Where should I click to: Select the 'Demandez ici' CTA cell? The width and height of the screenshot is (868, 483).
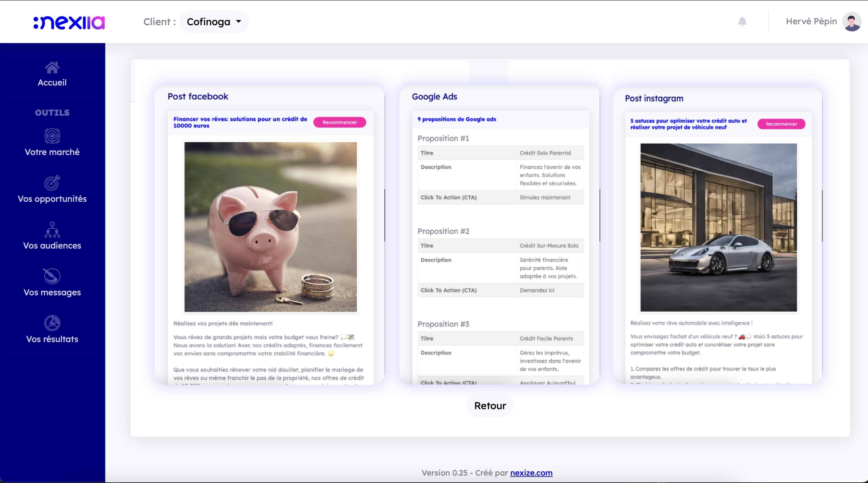click(550, 290)
